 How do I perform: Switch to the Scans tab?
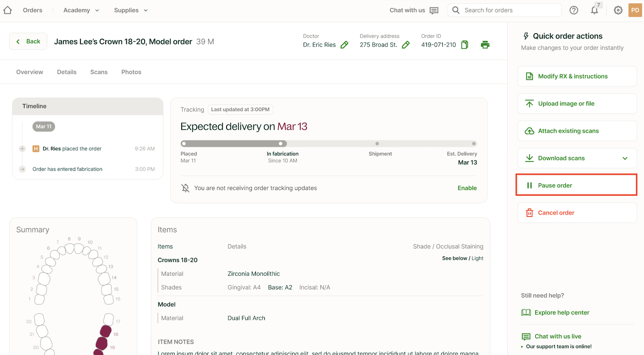pos(99,72)
